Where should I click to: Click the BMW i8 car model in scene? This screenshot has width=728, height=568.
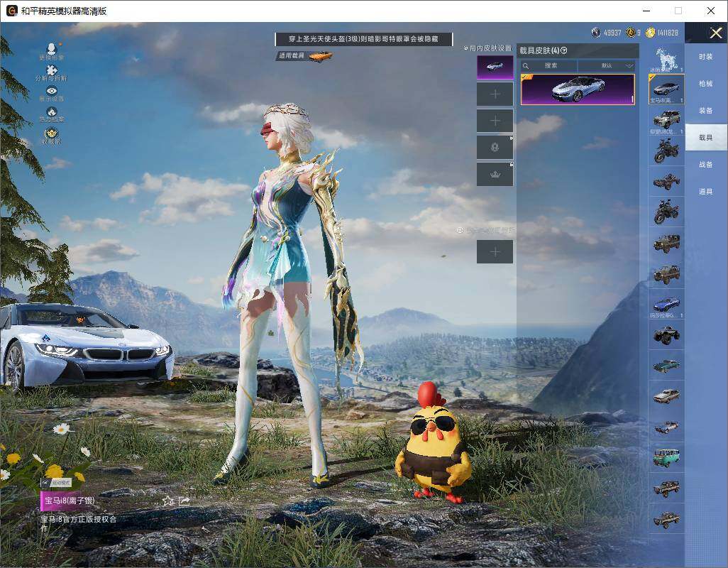point(87,344)
